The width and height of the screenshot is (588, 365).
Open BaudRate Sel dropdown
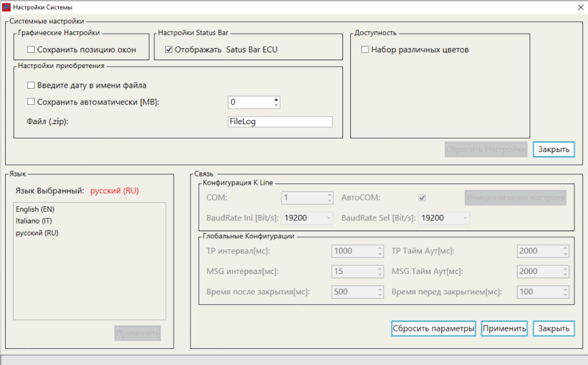(444, 218)
